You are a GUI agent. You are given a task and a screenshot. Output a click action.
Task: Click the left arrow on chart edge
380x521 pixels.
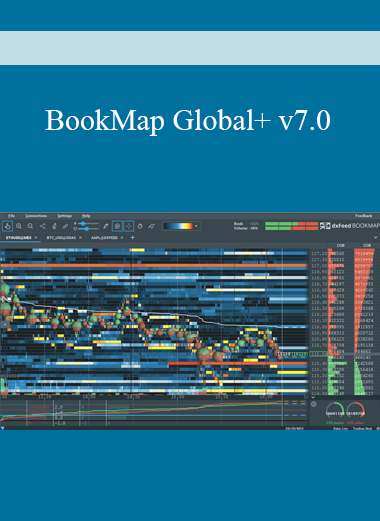(x=5, y=324)
